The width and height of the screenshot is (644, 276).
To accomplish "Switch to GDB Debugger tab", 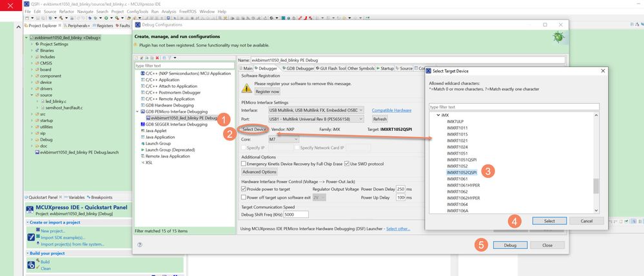I will [x=298, y=68].
